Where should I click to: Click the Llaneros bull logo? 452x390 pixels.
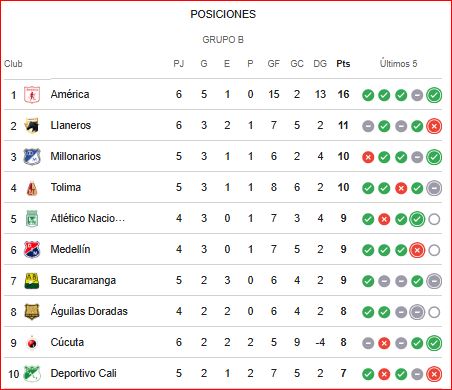click(32, 126)
